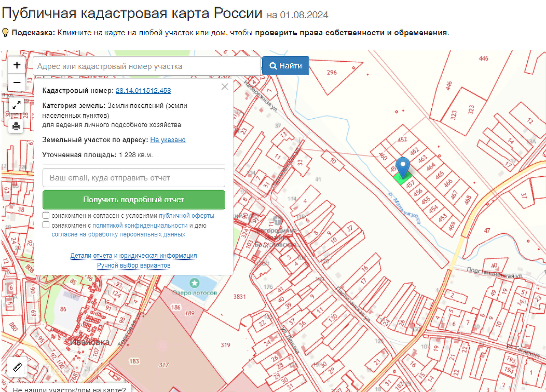The width and height of the screenshot is (546, 392).
Task: Select parcel 452 on the map
Action: coord(402,139)
